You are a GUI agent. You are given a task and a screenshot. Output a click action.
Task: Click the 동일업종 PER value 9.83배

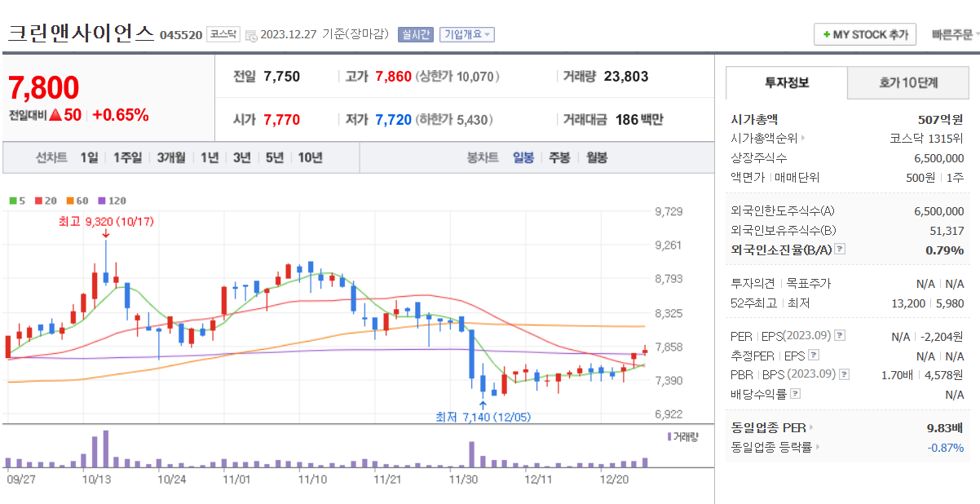(x=945, y=427)
